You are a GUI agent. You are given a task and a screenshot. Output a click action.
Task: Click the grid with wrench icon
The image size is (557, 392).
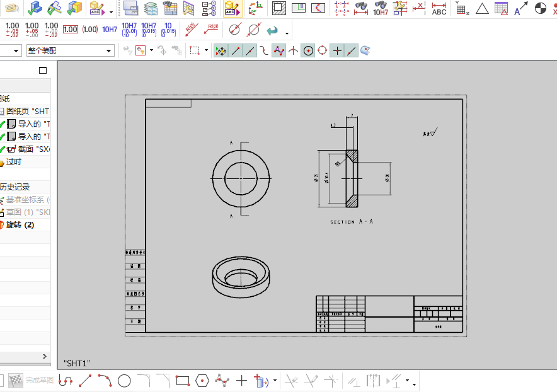coord(189,8)
